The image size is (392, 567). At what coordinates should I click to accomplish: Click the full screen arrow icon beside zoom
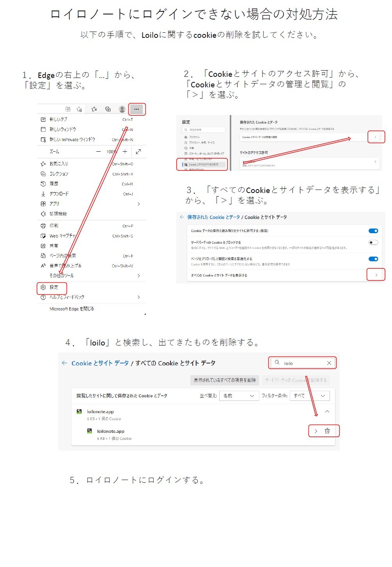pyautogui.click(x=138, y=152)
